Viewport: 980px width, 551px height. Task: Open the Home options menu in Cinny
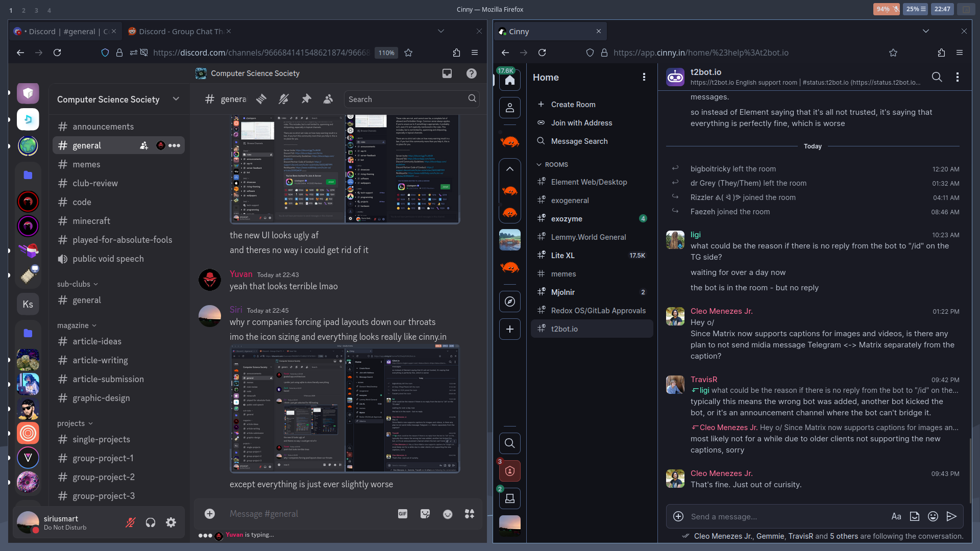(644, 77)
